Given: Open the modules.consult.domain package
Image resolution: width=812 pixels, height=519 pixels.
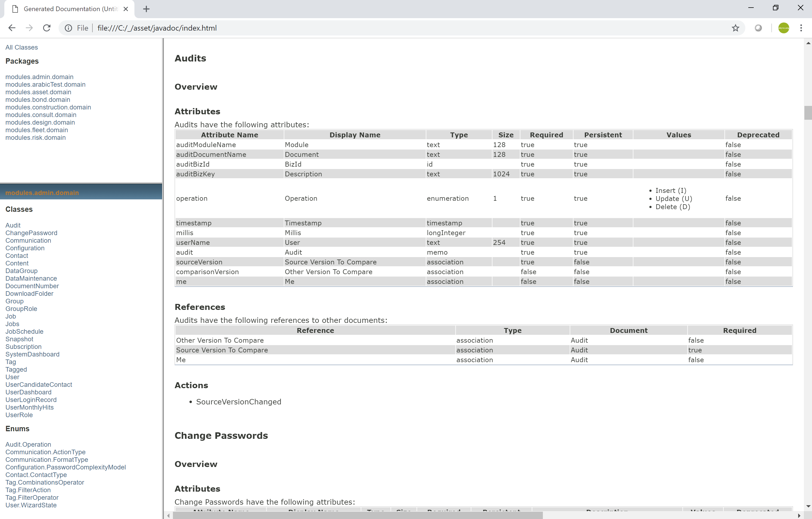Looking at the screenshot, I should coord(41,115).
